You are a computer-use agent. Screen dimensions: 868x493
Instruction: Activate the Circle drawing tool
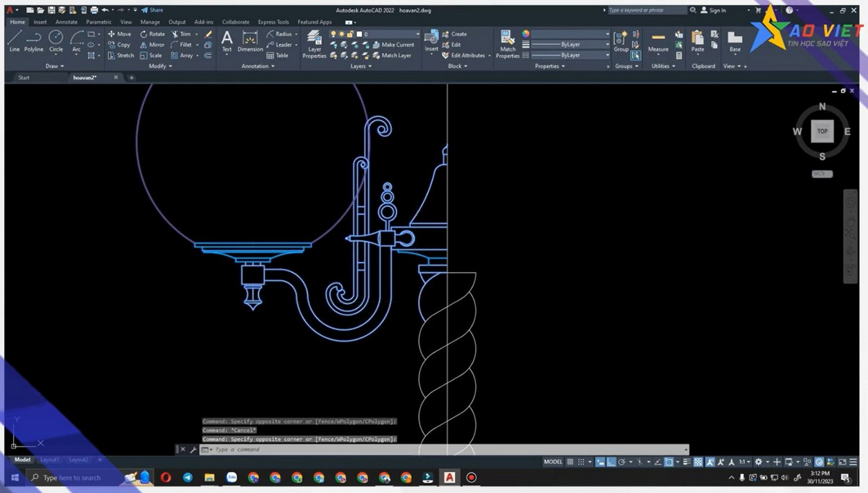coord(56,42)
